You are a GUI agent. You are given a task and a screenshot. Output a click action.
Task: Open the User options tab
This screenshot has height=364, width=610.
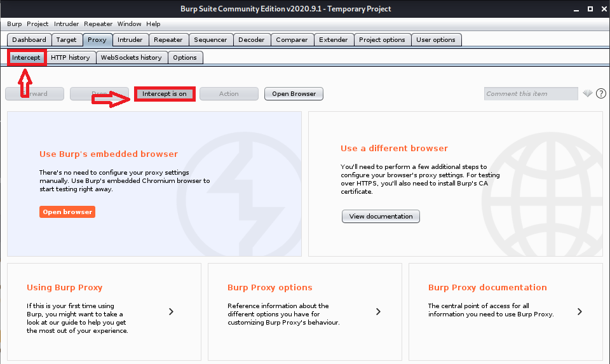pos(436,39)
